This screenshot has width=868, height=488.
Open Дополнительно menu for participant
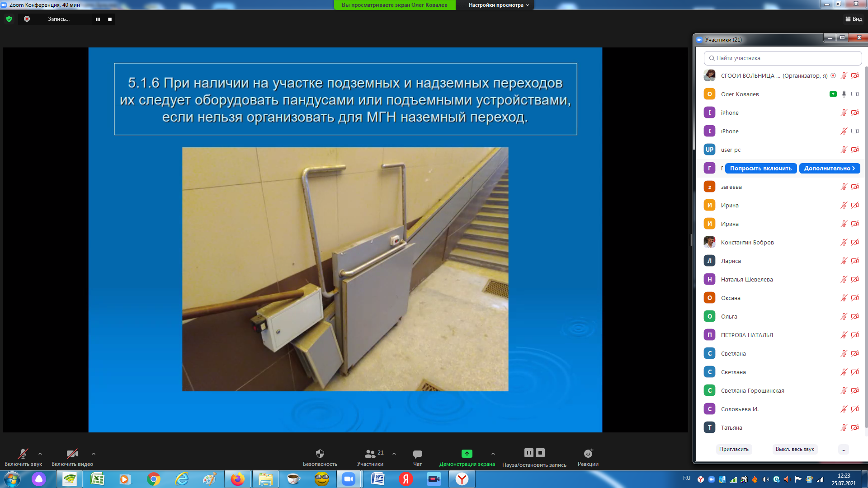click(x=829, y=168)
